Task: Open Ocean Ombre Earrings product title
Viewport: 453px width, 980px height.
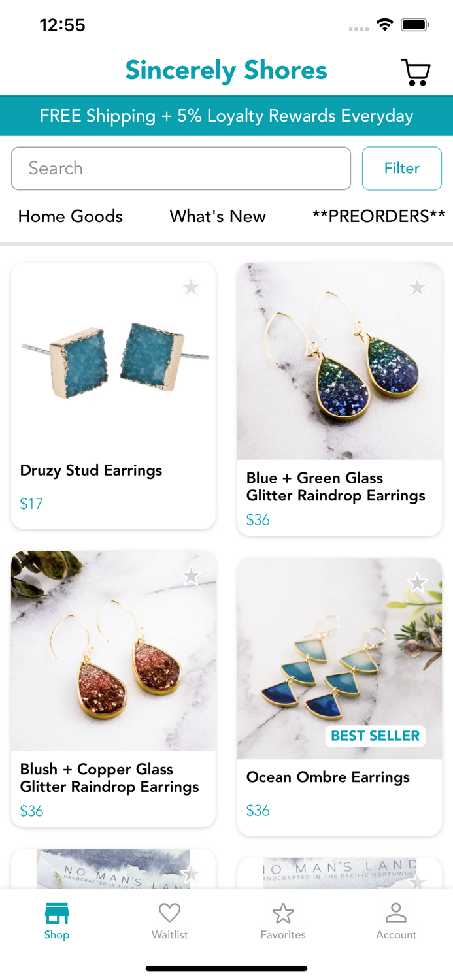Action: click(x=328, y=777)
